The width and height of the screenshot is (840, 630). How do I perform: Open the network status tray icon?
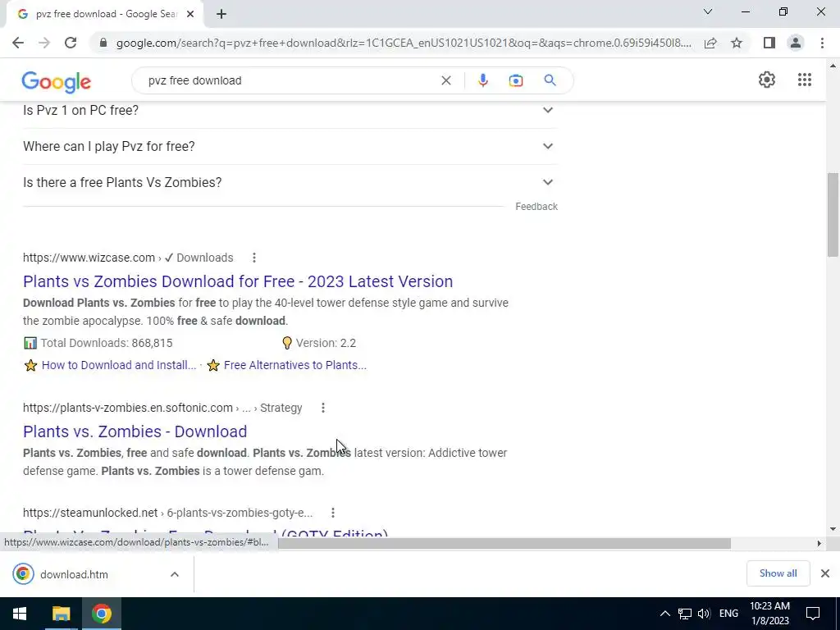(x=685, y=614)
